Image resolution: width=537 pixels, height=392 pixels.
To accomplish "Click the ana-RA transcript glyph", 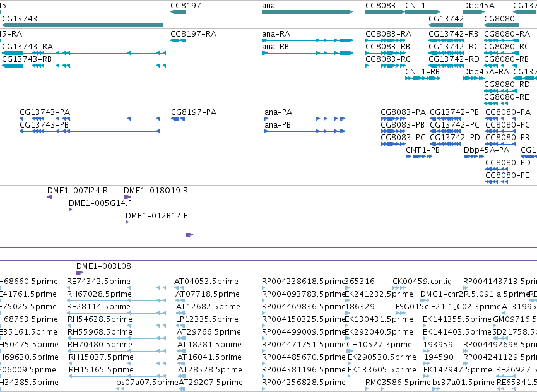I will click(x=307, y=40).
